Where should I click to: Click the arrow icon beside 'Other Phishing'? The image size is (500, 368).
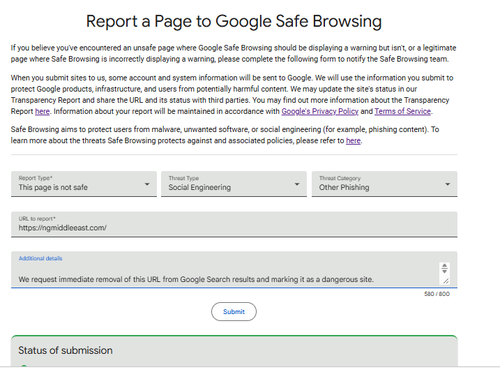[447, 184]
